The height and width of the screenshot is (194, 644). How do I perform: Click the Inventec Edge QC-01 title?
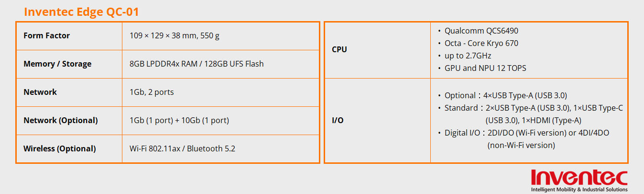[x=81, y=12]
